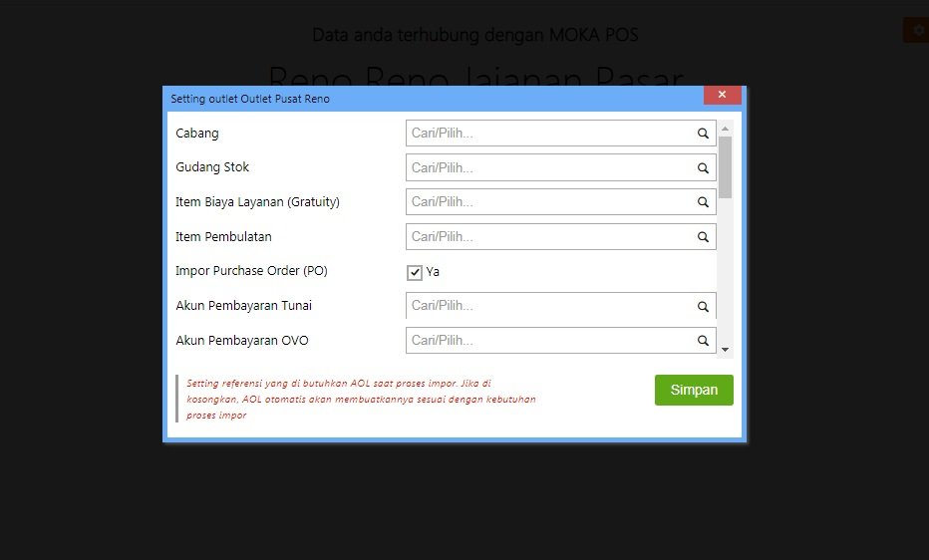This screenshot has height=560, width=929.
Task: Click search icon for Akun Pembayaran OVO
Action: (x=703, y=341)
